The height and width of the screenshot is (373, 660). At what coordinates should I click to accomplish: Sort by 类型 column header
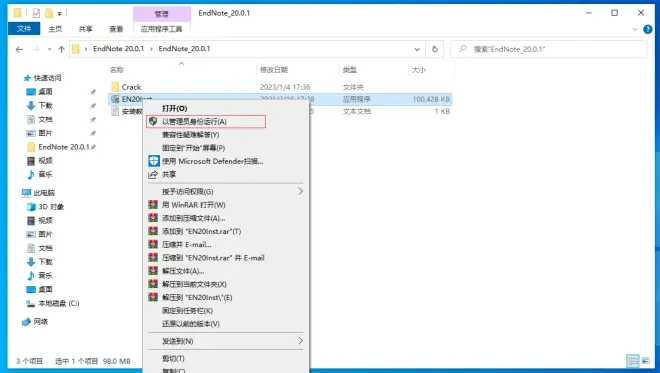tap(350, 70)
